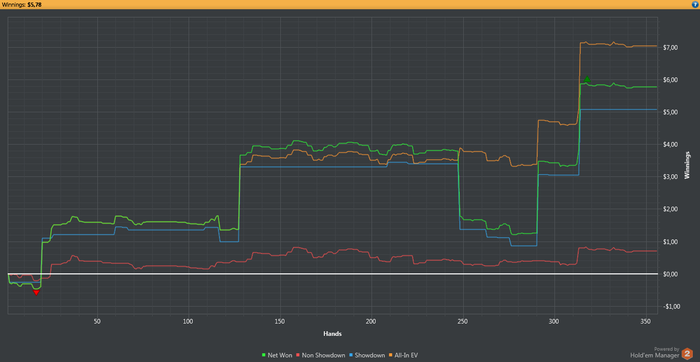Click the 150 hands axis label
Viewport: 700px width, 362px height.
pos(279,321)
